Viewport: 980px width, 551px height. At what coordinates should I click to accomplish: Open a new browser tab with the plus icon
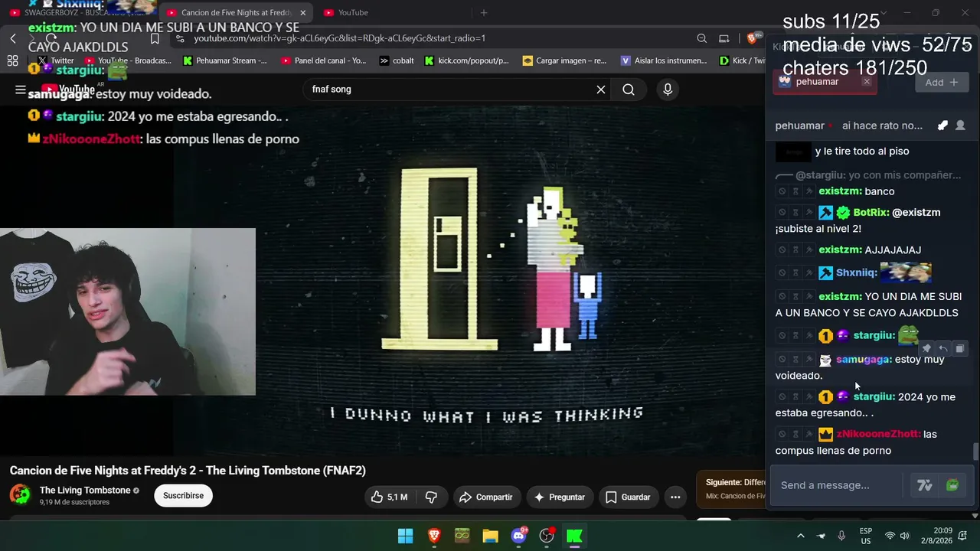tap(484, 12)
